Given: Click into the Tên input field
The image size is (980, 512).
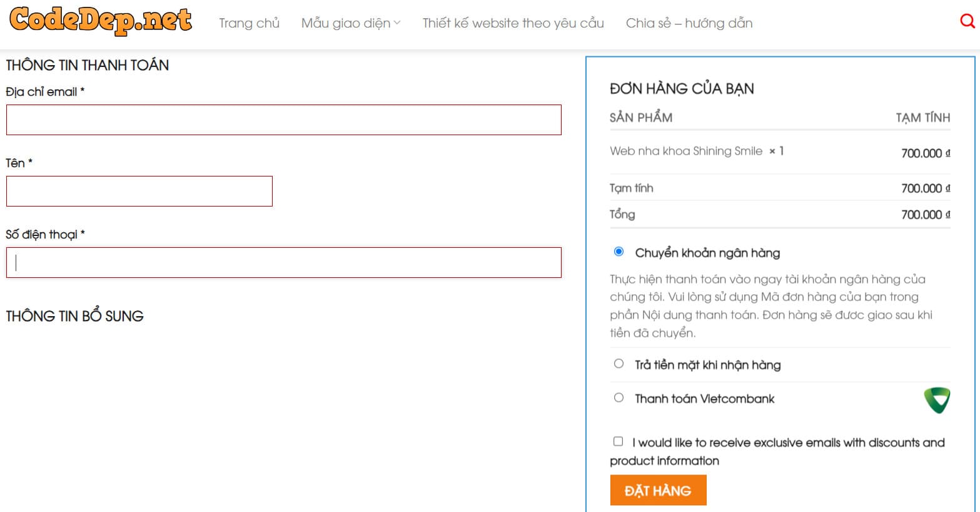Looking at the screenshot, I should pyautogui.click(x=139, y=191).
